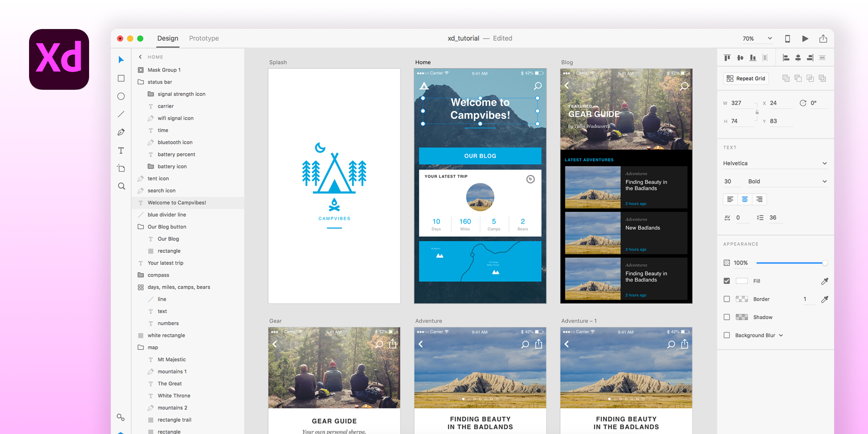Click the device preview icon
The height and width of the screenshot is (434, 868).
click(x=788, y=39)
